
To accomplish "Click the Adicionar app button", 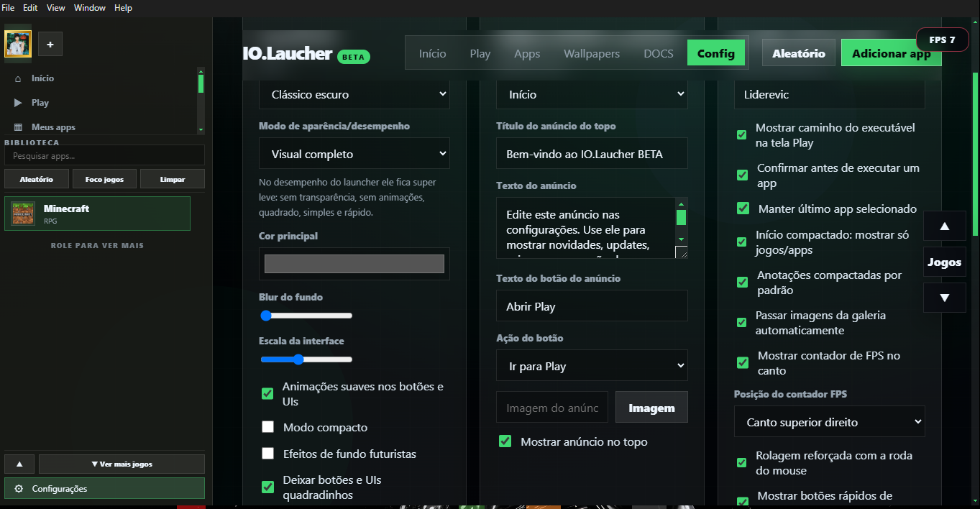I will pos(892,53).
